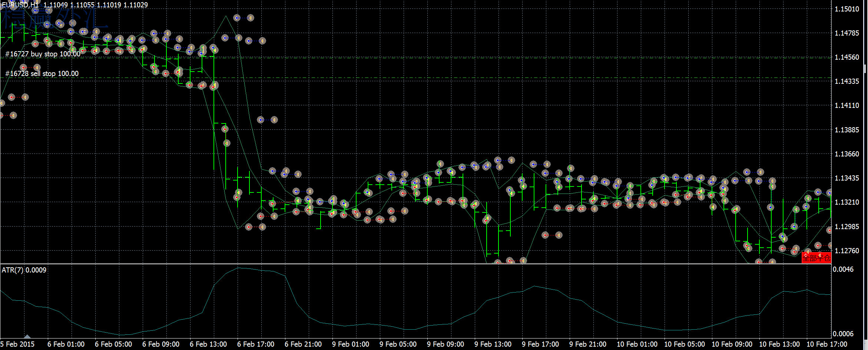Screen dimensions: 868x350
Task: Click the 0.0006 ATR scale value
Action: [x=843, y=334]
